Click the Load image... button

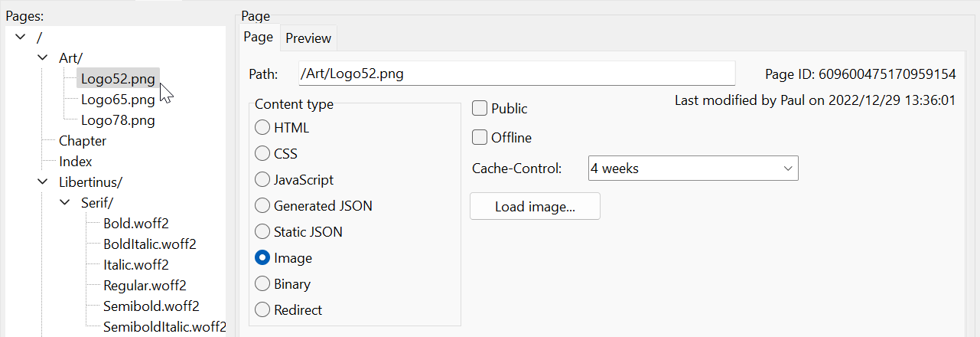click(x=535, y=207)
